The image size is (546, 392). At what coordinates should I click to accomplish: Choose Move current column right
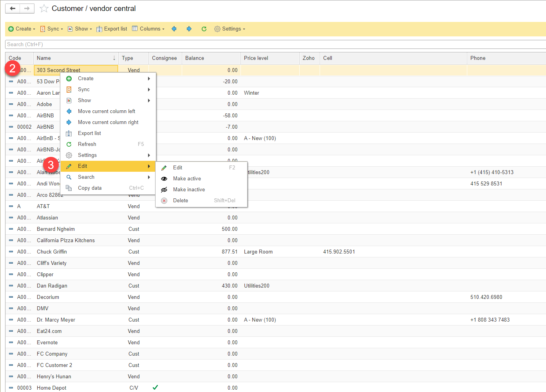[x=108, y=122]
